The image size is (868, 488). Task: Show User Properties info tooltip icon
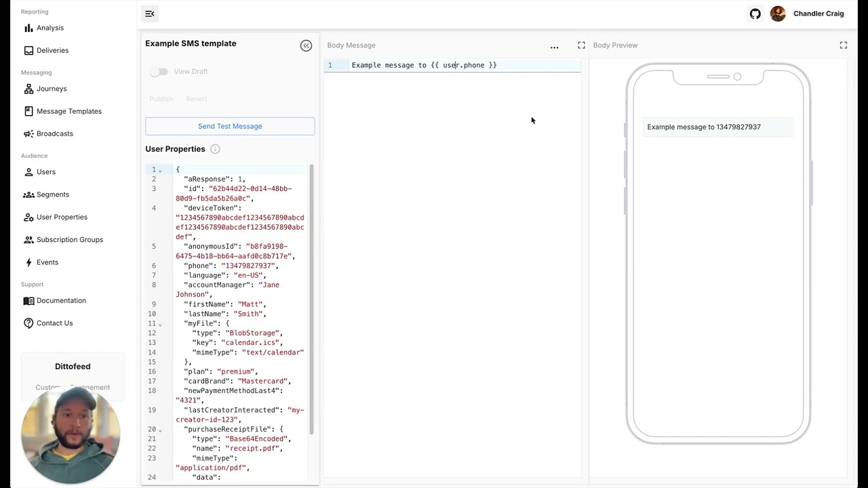[215, 149]
